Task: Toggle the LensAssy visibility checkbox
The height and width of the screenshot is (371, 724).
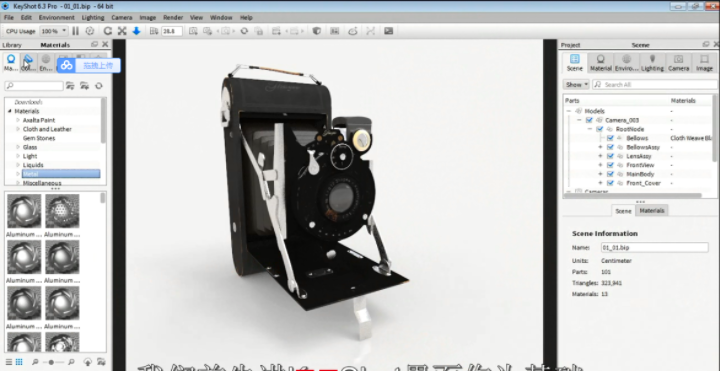Action: click(610, 156)
